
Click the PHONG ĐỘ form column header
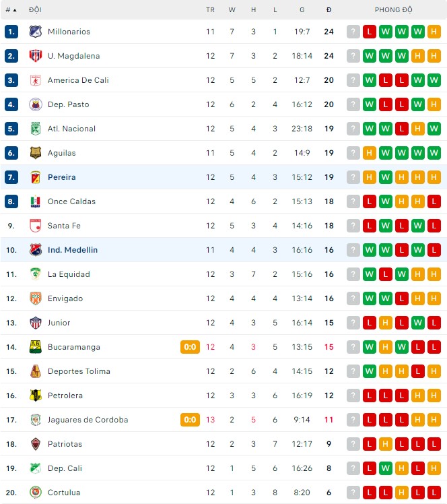pyautogui.click(x=394, y=10)
